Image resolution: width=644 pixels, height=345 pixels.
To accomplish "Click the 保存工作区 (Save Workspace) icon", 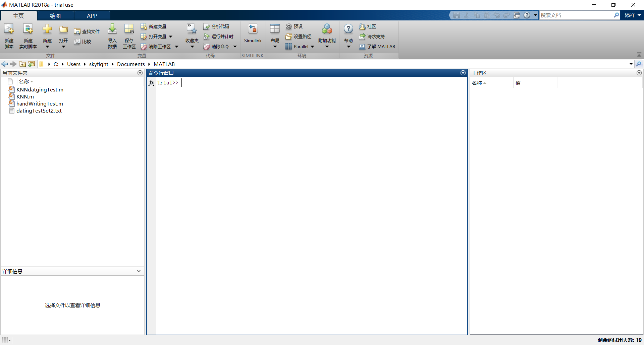I will pos(129,29).
